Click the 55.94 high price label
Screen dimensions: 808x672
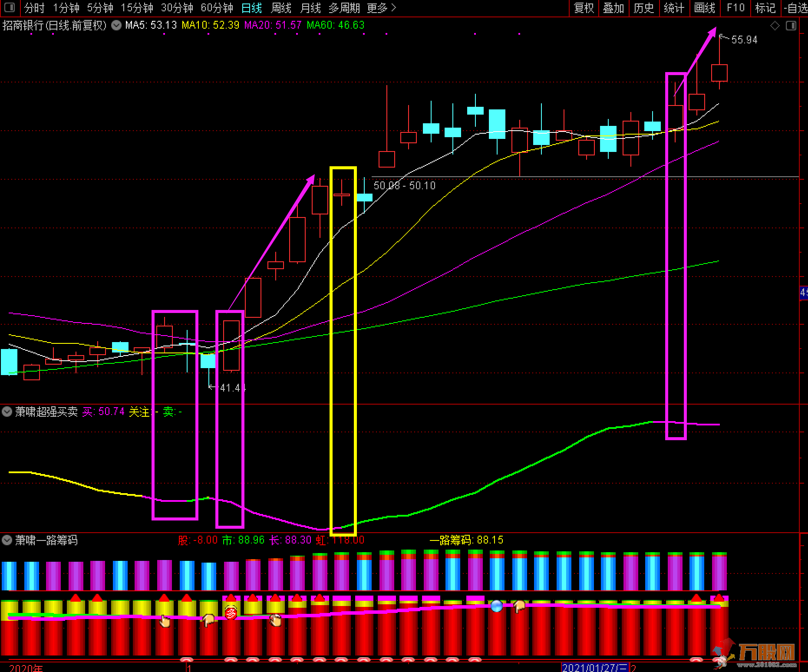click(744, 40)
